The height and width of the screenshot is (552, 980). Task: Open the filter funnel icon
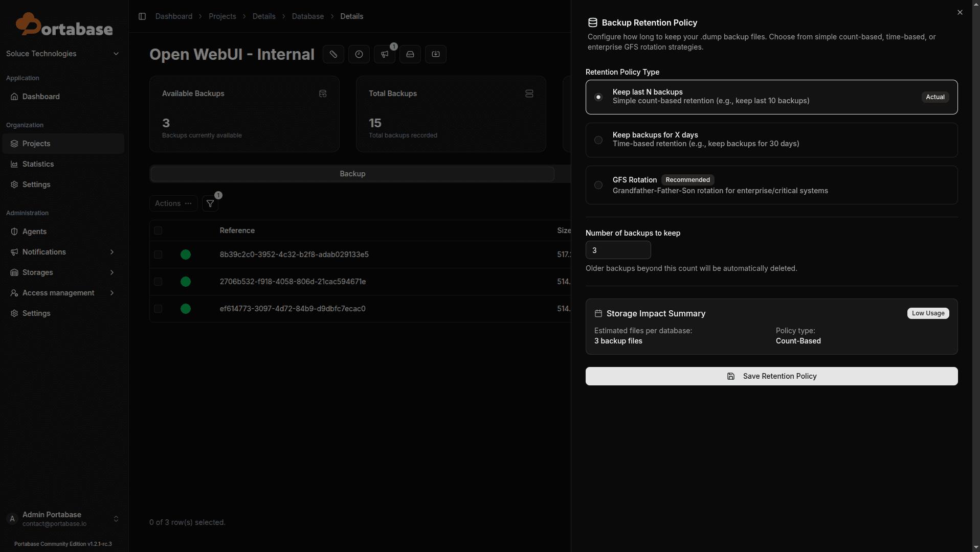[x=210, y=203]
